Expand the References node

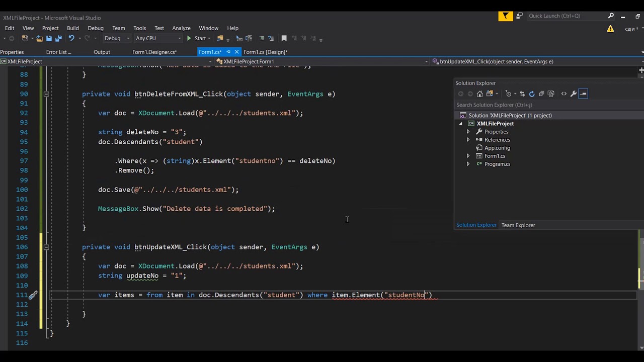pyautogui.click(x=468, y=140)
